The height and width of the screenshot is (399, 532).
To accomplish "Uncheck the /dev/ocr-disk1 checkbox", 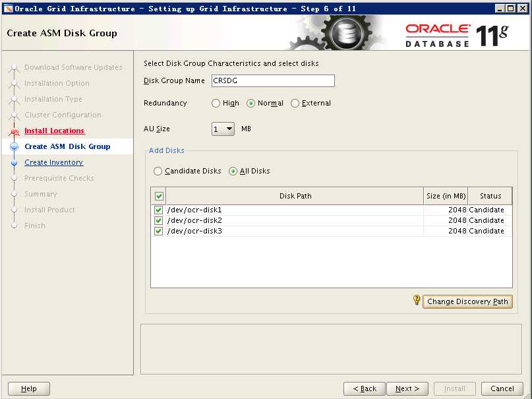I will point(158,210).
